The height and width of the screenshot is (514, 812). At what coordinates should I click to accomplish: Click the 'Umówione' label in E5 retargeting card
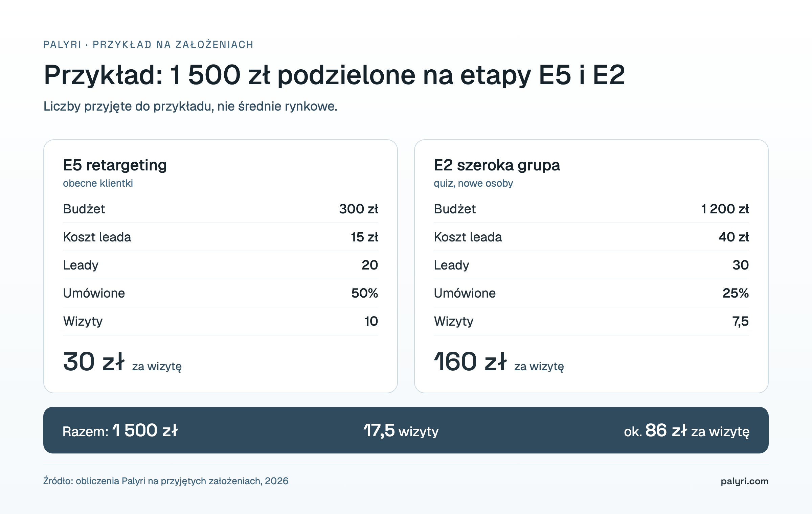tap(94, 293)
